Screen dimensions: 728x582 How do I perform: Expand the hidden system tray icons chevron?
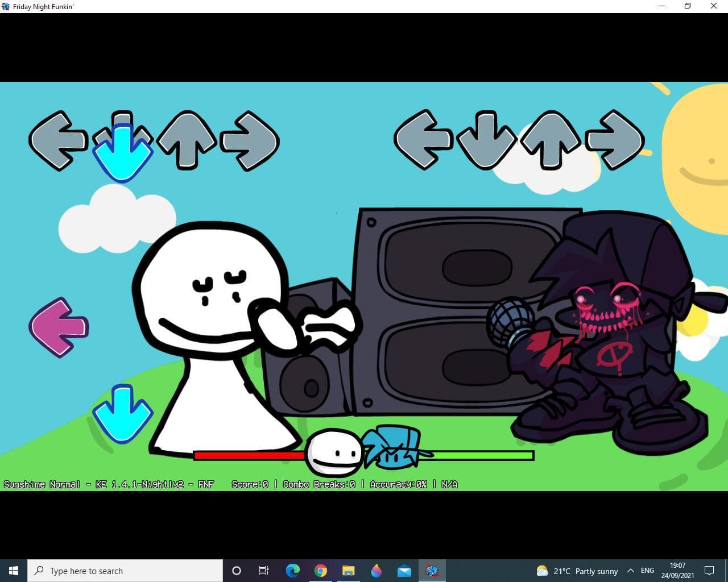[630, 571]
